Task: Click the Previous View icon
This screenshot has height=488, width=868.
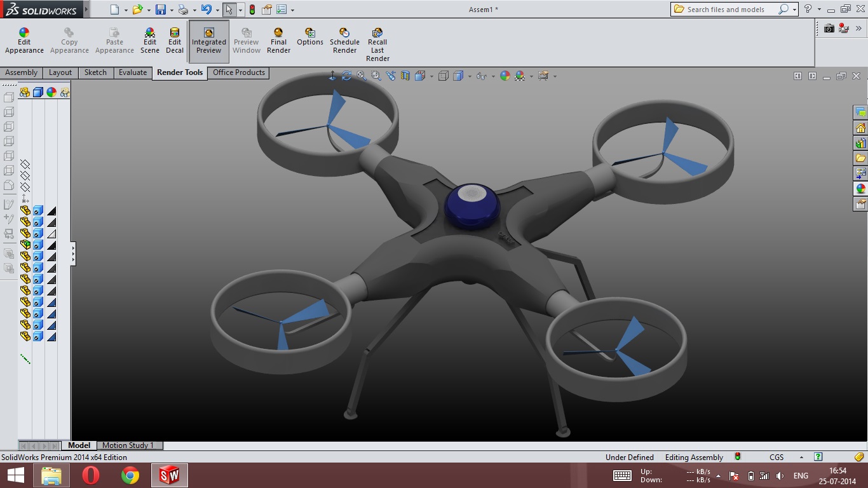Action: [x=391, y=76]
